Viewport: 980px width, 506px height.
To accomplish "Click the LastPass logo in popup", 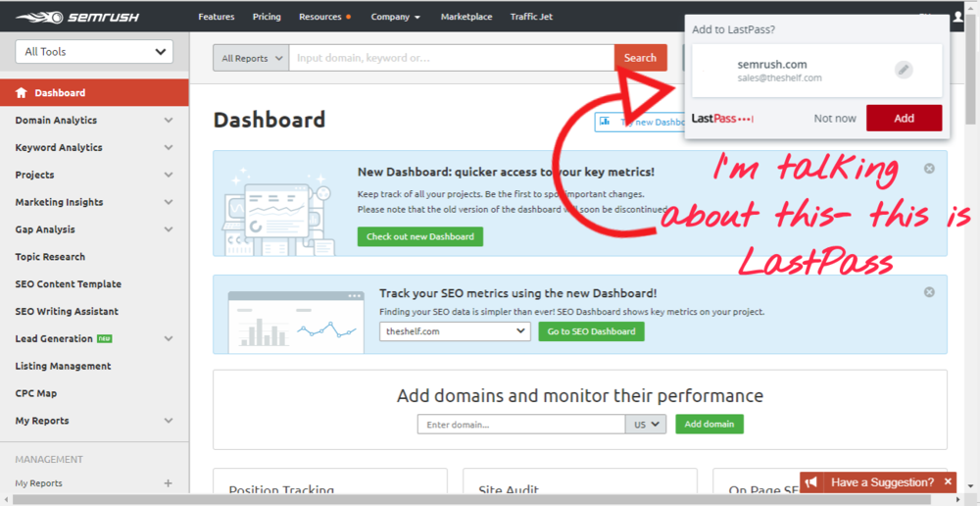I will 723,119.
